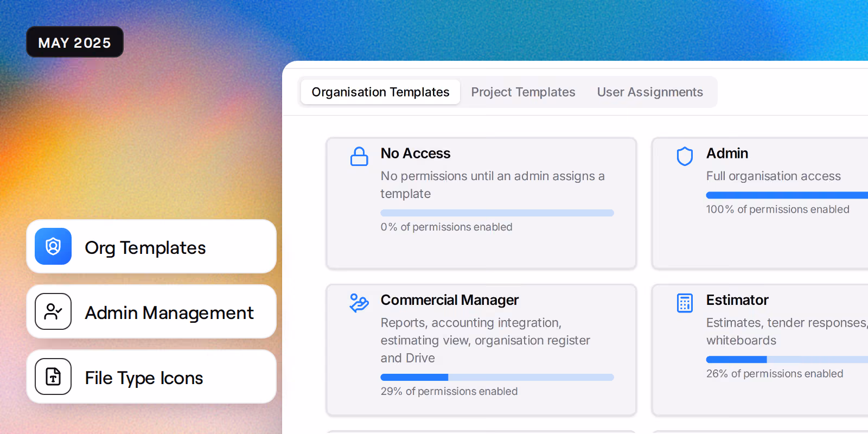Screen dimensions: 868x434
Task: Click the "Estimates, tender responses" description
Action: pos(787,331)
